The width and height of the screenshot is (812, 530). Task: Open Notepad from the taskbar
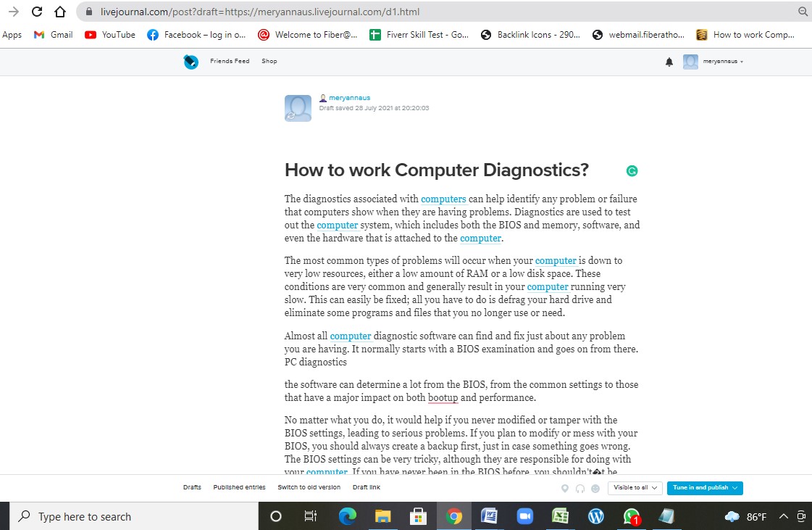click(x=667, y=516)
